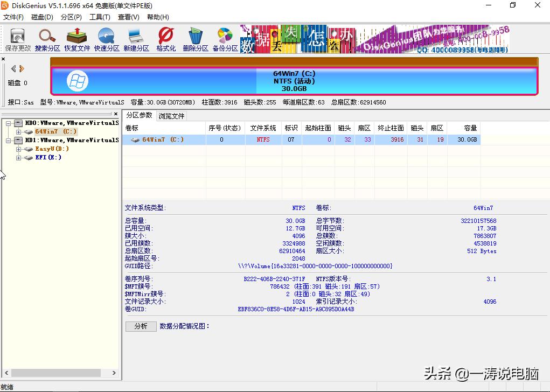Launch the 恢复文件 (Recover Files) tool
The width and height of the screenshot is (550, 392).
click(x=76, y=39)
